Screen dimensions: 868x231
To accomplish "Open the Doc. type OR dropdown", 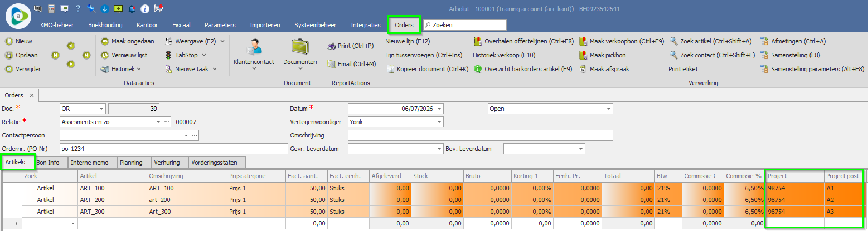I will (x=101, y=109).
